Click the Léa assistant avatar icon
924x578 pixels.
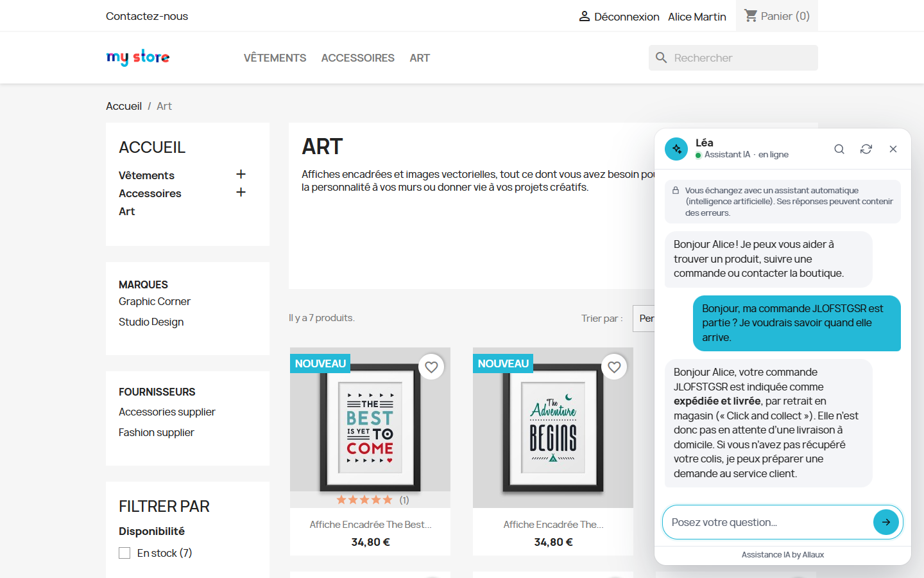676,149
